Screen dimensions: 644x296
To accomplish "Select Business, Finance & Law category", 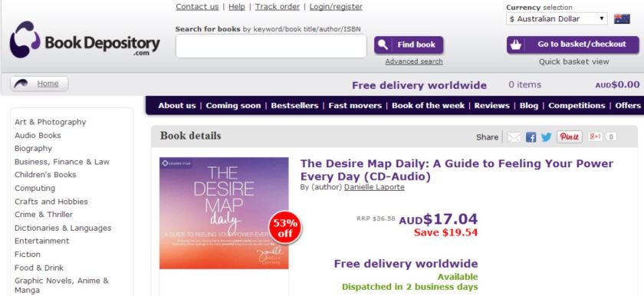I will click(62, 162).
